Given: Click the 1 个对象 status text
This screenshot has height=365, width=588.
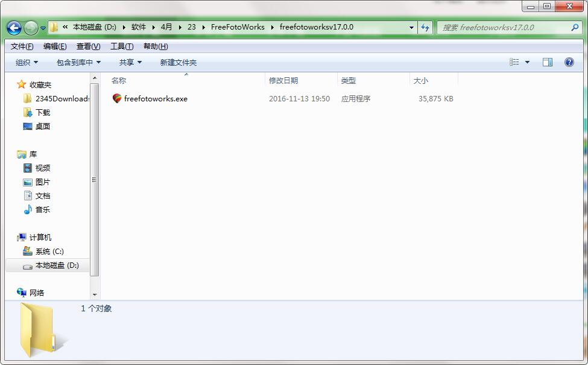Looking at the screenshot, I should click(96, 308).
